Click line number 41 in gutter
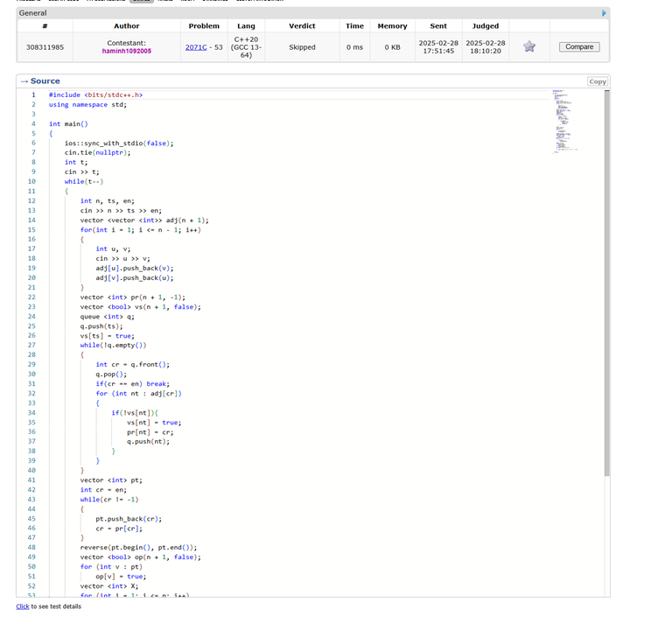 pyautogui.click(x=32, y=479)
